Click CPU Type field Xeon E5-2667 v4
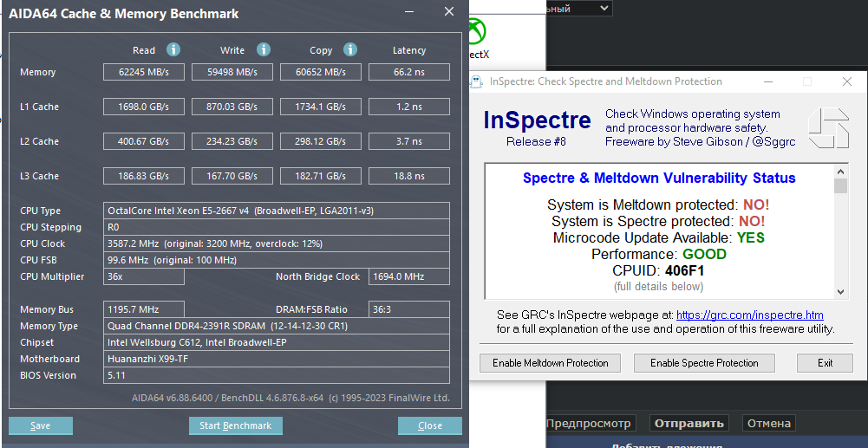Screen dimensions: 868x448 [x=277, y=211]
